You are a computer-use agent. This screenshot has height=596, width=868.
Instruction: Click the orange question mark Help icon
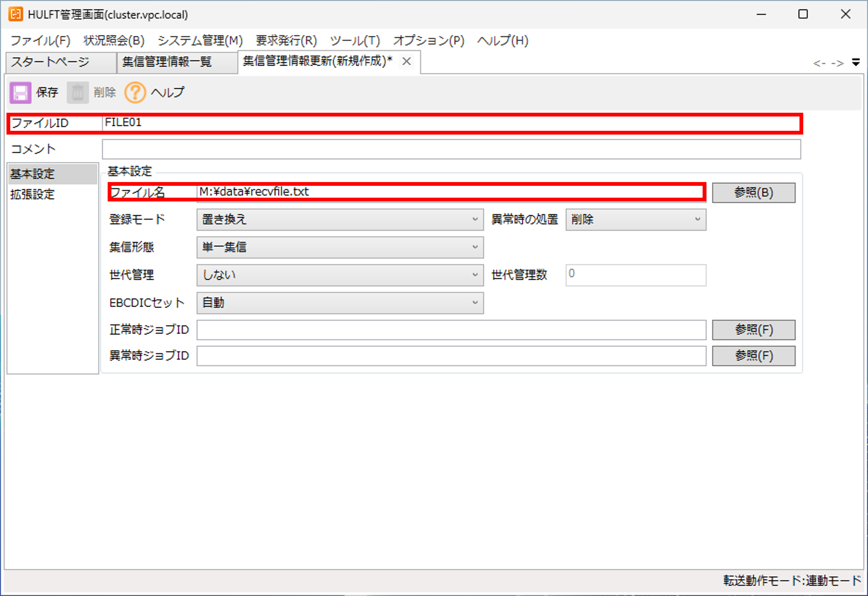[x=135, y=93]
